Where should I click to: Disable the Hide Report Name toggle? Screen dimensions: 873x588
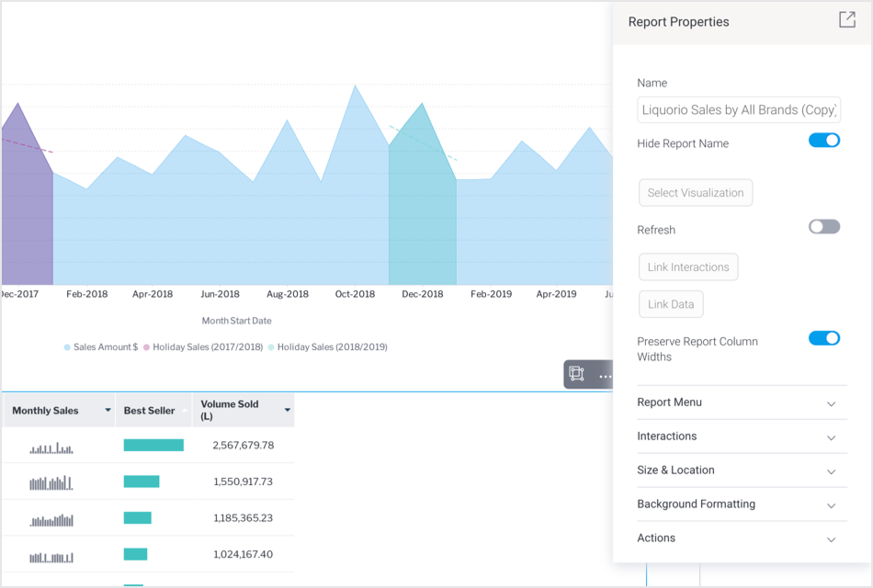(824, 141)
